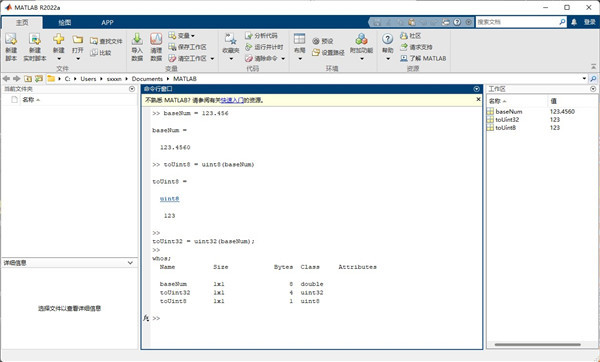Open the 清理数据 data cleaner
Image resolution: width=600 pixels, height=362 pixels.
(156, 47)
